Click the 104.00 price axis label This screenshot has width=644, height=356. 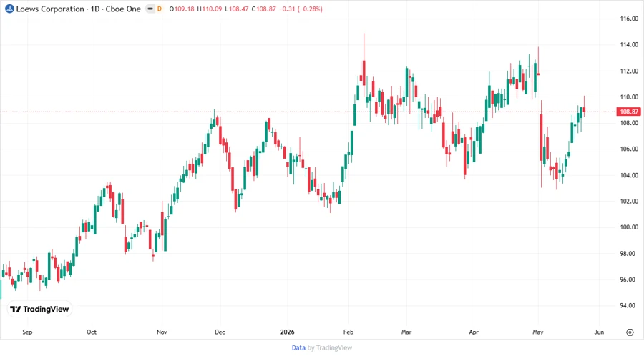click(x=629, y=175)
